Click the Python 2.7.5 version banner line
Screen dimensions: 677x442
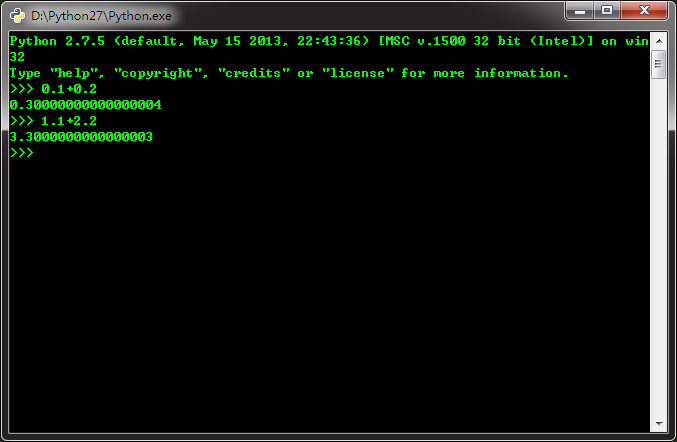[329, 41]
